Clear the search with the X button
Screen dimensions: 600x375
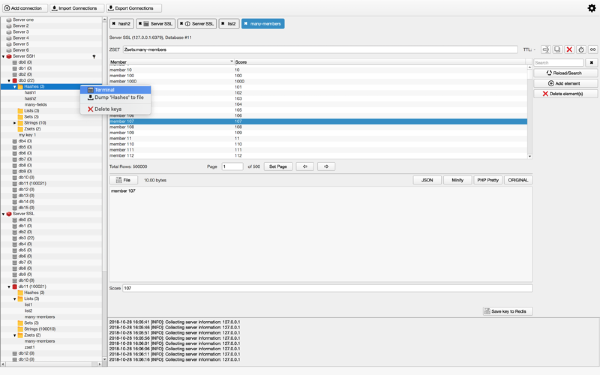[592, 62]
